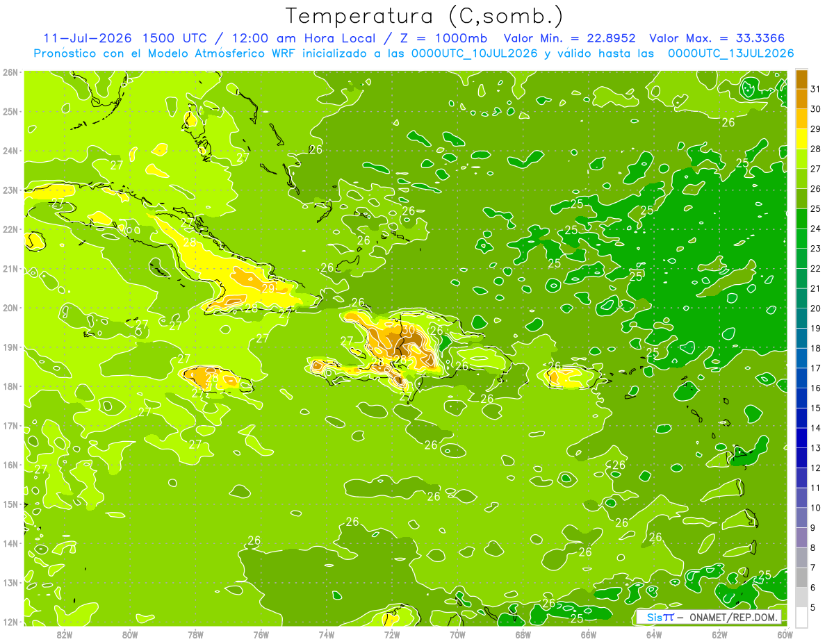Click the 26N latitude axis label

coord(10,72)
